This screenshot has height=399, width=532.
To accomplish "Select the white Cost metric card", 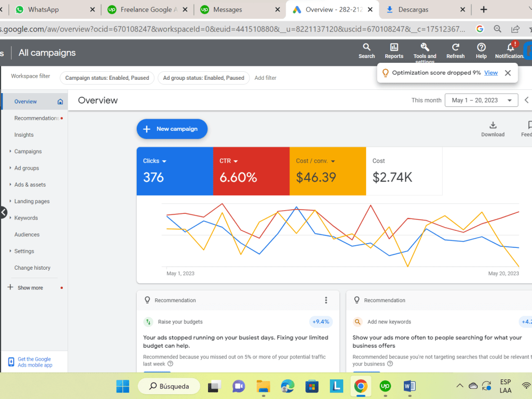I will pos(404,171).
